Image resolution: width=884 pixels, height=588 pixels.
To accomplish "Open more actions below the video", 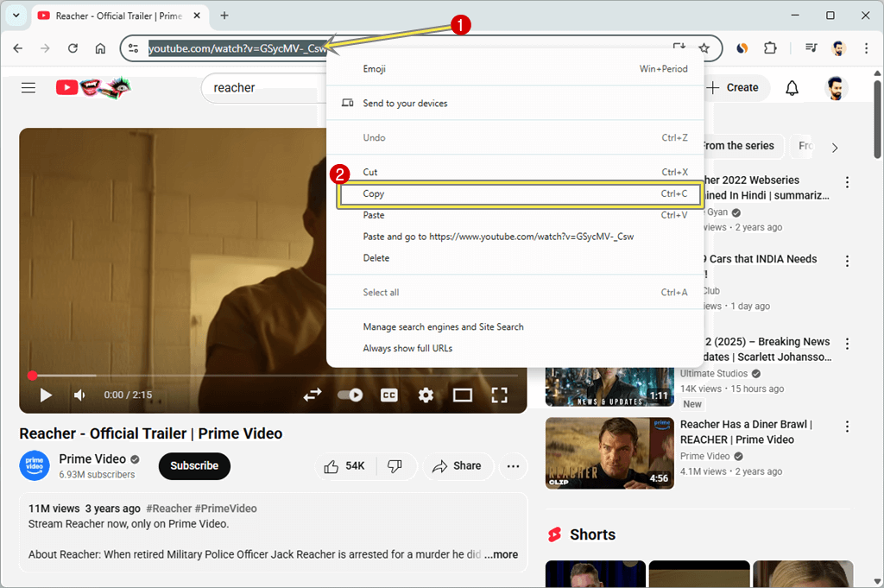I will pos(513,466).
